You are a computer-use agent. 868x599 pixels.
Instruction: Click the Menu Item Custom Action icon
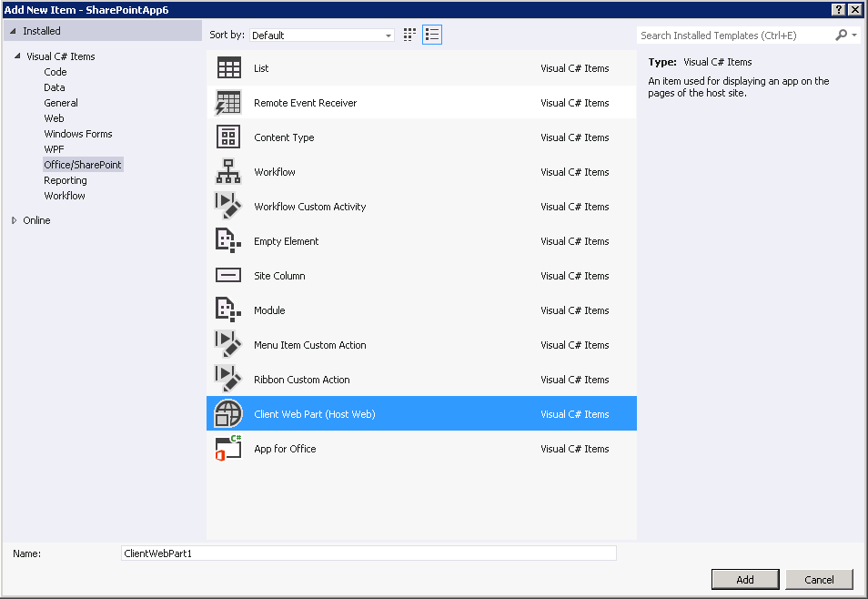228,345
